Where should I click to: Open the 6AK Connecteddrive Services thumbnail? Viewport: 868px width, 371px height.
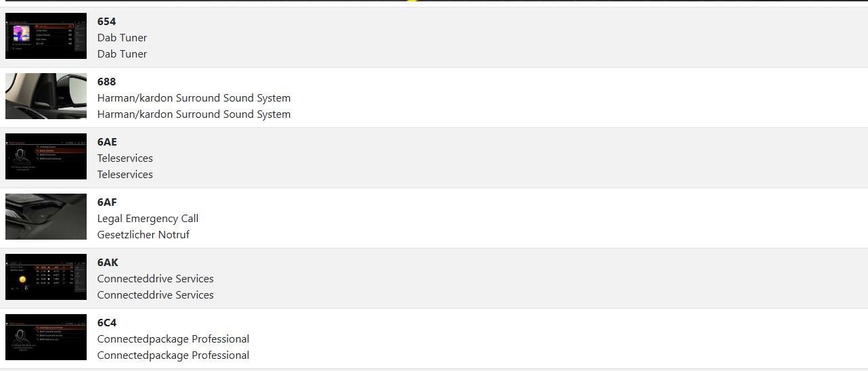point(46,277)
